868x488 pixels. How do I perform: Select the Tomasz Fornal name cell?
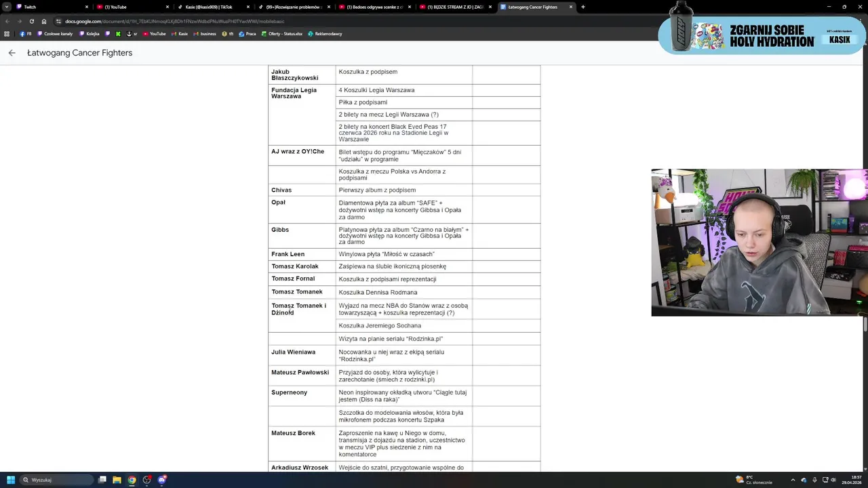(302, 279)
